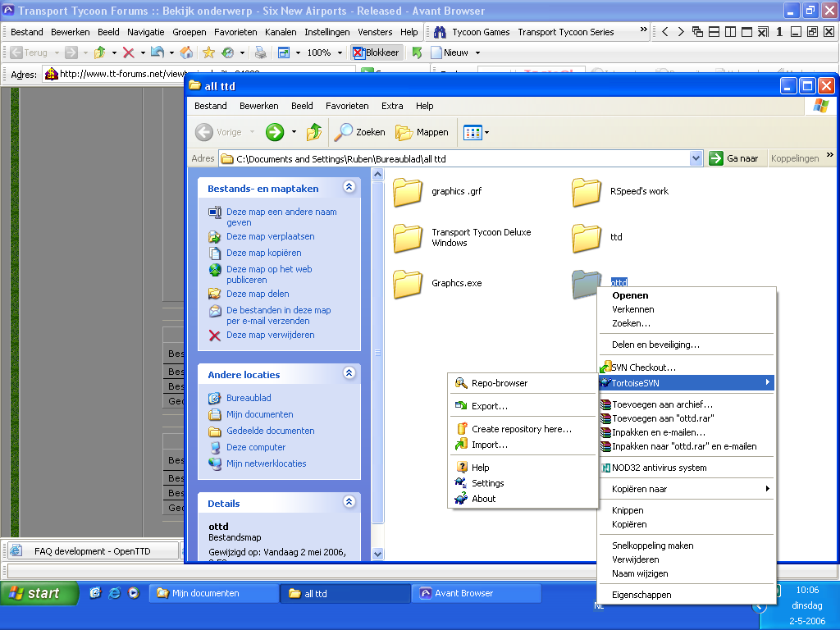
Task: Open Mijn documenten link in sidebar
Action: click(259, 414)
